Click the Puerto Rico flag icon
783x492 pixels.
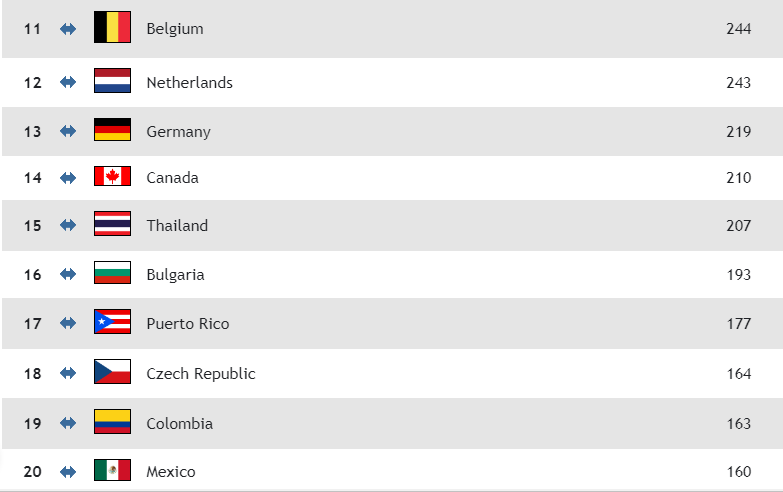point(112,322)
